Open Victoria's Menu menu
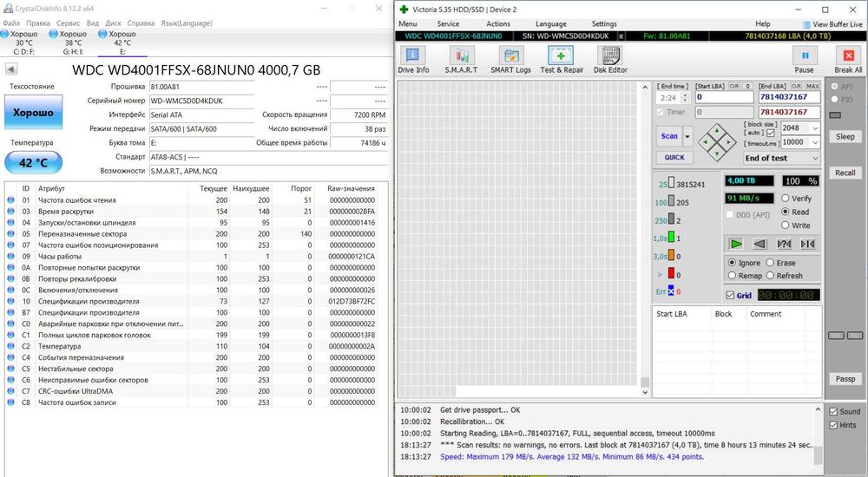The image size is (868, 477). tap(407, 23)
